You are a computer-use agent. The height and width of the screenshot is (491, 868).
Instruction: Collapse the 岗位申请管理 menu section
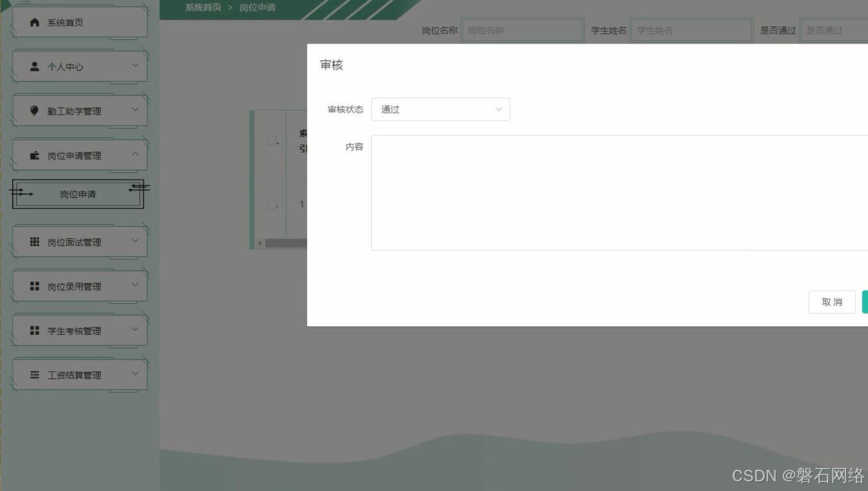click(77, 154)
